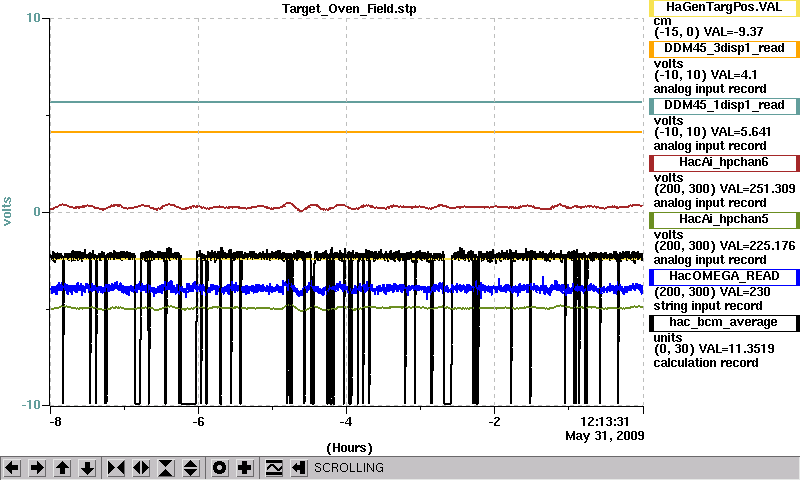Click the pan down arrow button
This screenshot has width=800, height=480.
point(88,468)
